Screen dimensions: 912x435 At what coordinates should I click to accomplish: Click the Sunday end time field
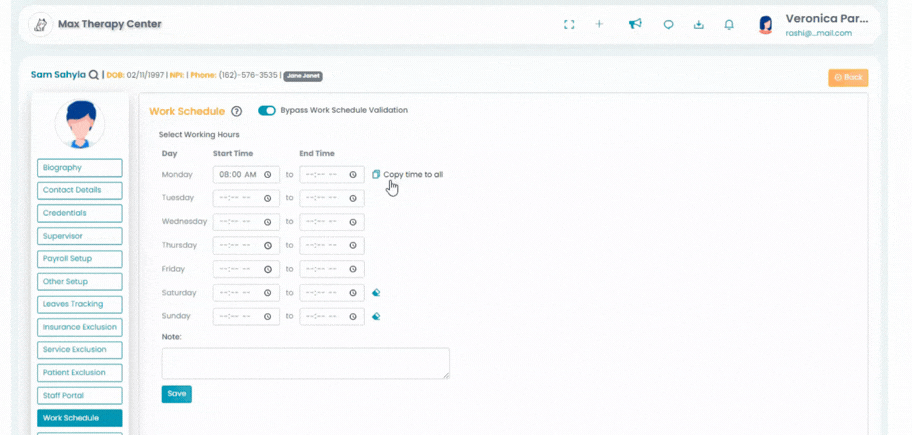coord(332,316)
